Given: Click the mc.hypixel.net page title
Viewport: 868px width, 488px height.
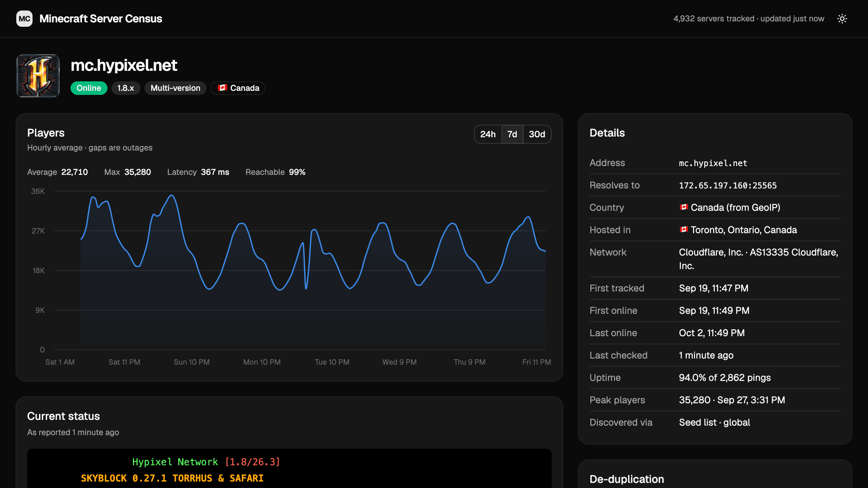Looking at the screenshot, I should coord(124,65).
